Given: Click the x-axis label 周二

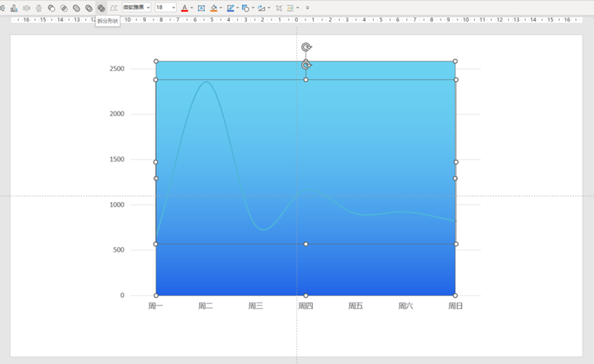Looking at the screenshot, I should pos(205,305).
